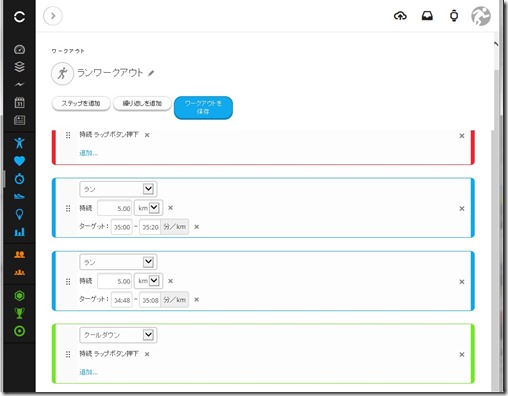Expand sidebar with the round arrow button
The width and height of the screenshot is (508, 396).
(x=53, y=16)
